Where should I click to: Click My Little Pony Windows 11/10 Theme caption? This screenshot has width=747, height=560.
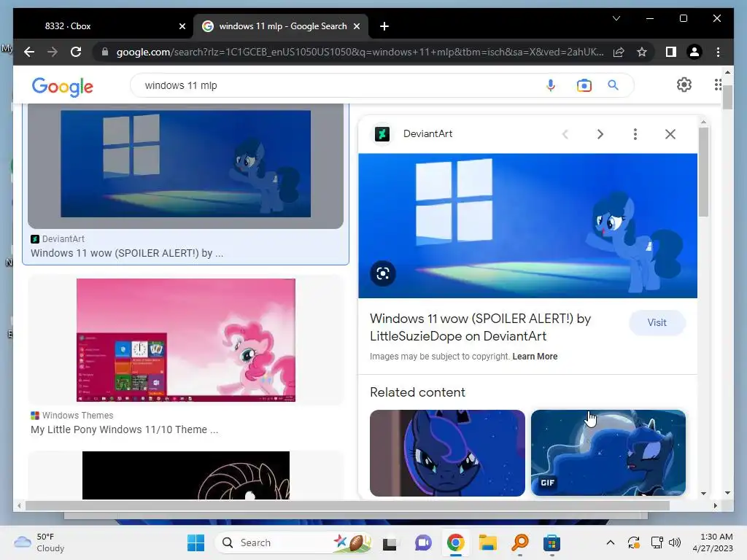[124, 429]
